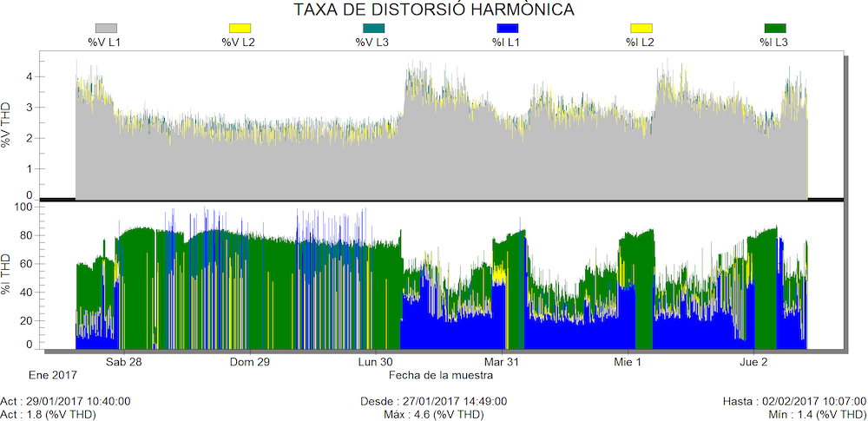
Task: Select the Mar 31 date tick label
Action: 502,362
